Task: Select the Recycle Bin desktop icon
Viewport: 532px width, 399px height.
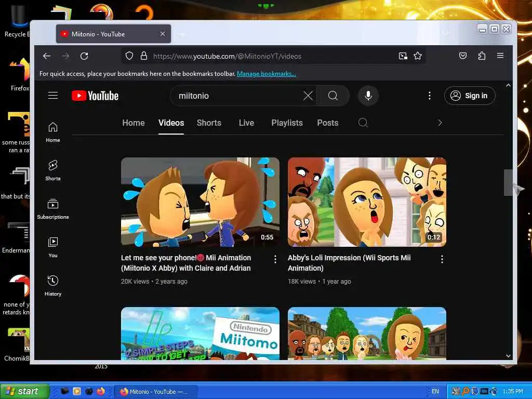Action: (16, 20)
